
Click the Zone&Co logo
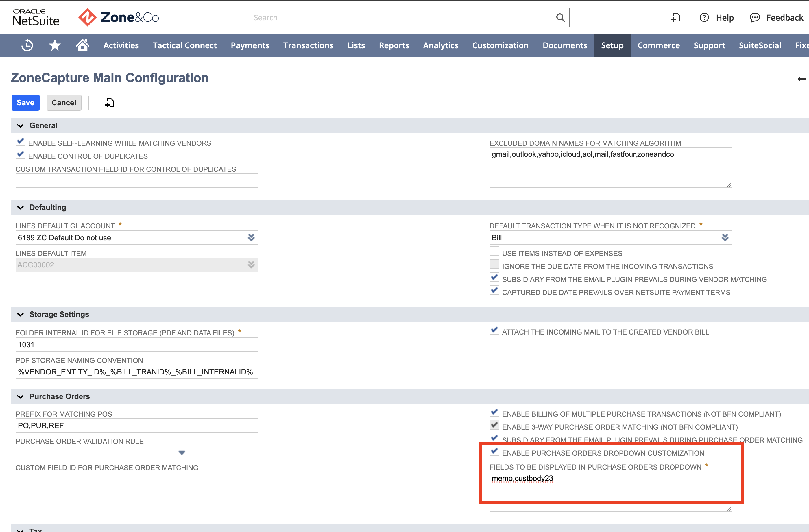119,17
